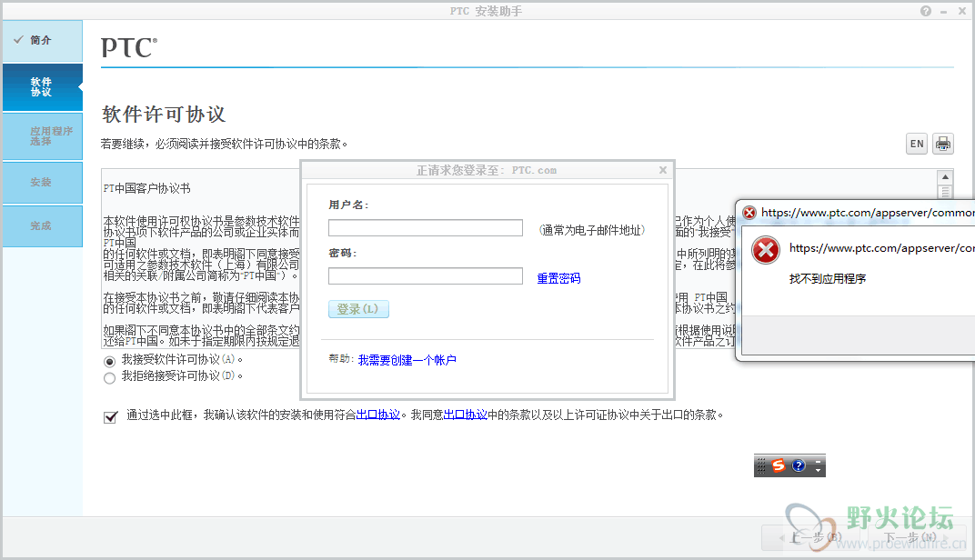975x560 pixels.
Task: Switch agreement language with EN button
Action: tap(917, 144)
